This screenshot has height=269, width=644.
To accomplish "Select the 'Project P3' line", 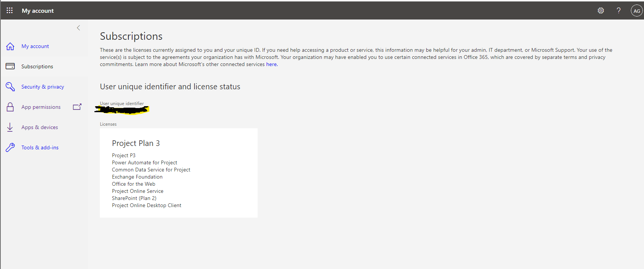I will 124,155.
